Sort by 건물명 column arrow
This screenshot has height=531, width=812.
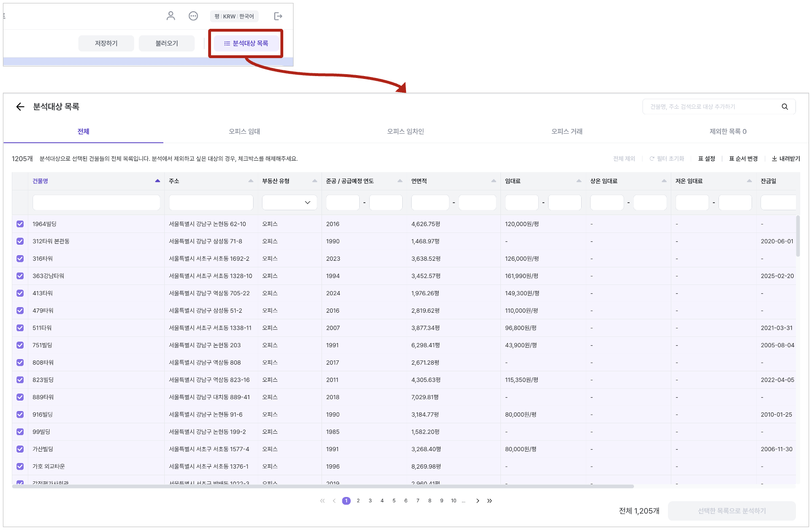157,181
